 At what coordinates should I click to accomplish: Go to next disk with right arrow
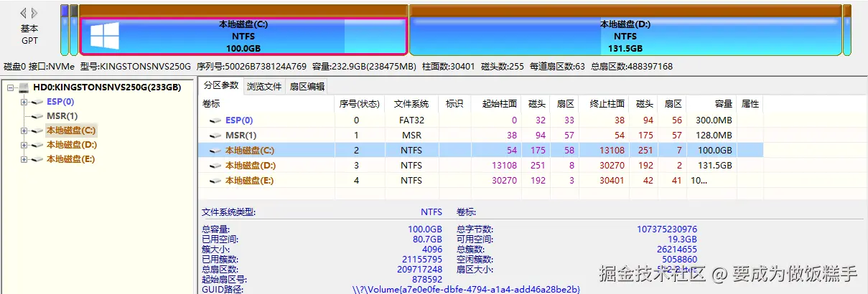36,13
